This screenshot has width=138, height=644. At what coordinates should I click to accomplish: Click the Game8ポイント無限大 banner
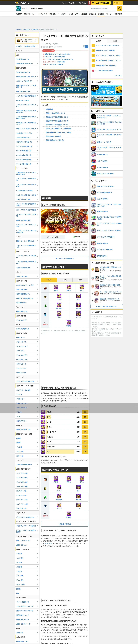tap(107, 90)
